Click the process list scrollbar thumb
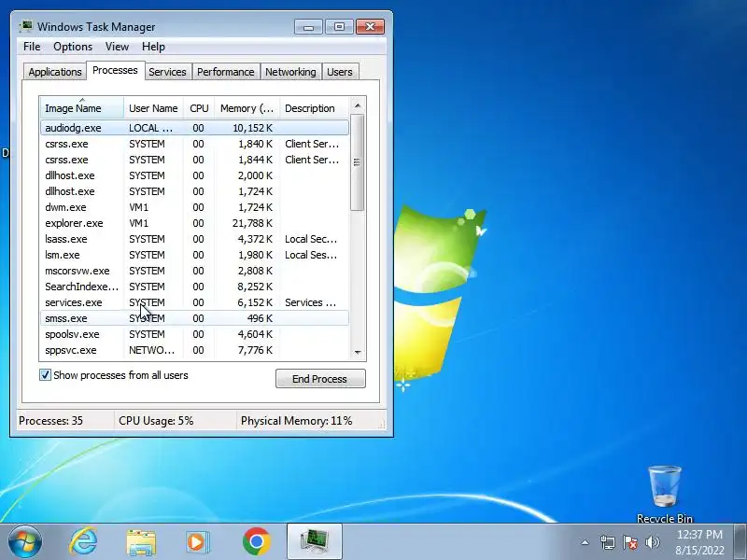This screenshot has height=560, width=747. 358,161
